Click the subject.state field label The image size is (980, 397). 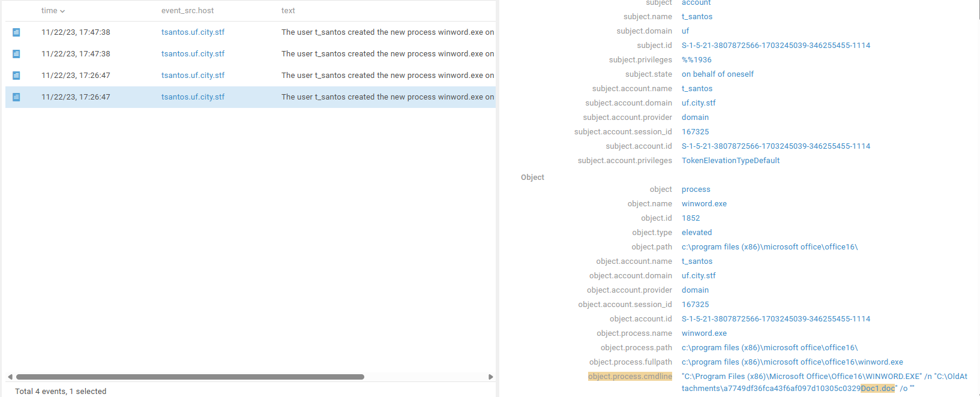(649, 74)
